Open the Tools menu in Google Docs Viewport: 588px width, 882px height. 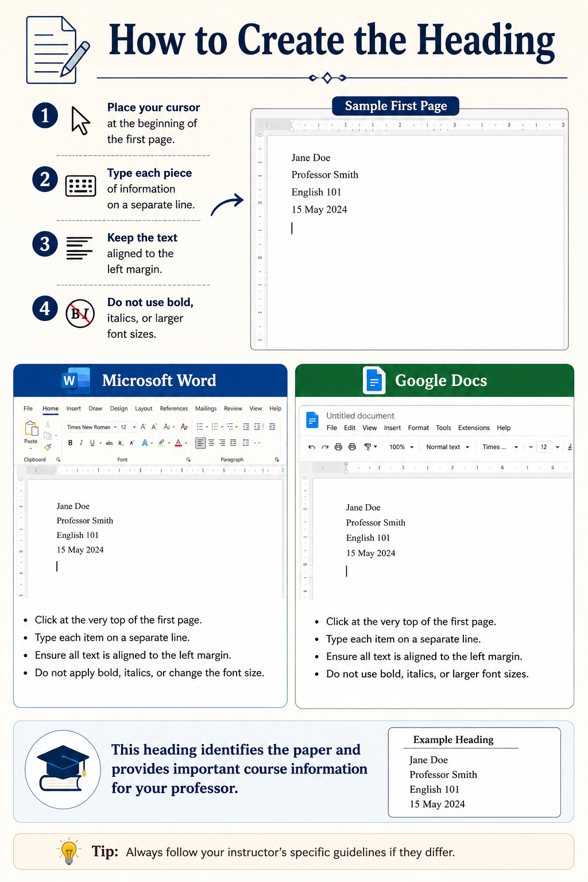click(443, 428)
